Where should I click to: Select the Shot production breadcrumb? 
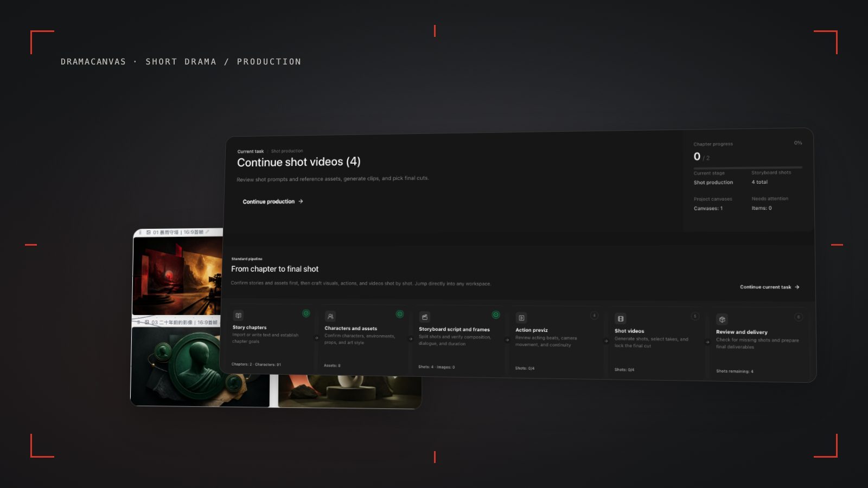click(x=287, y=151)
